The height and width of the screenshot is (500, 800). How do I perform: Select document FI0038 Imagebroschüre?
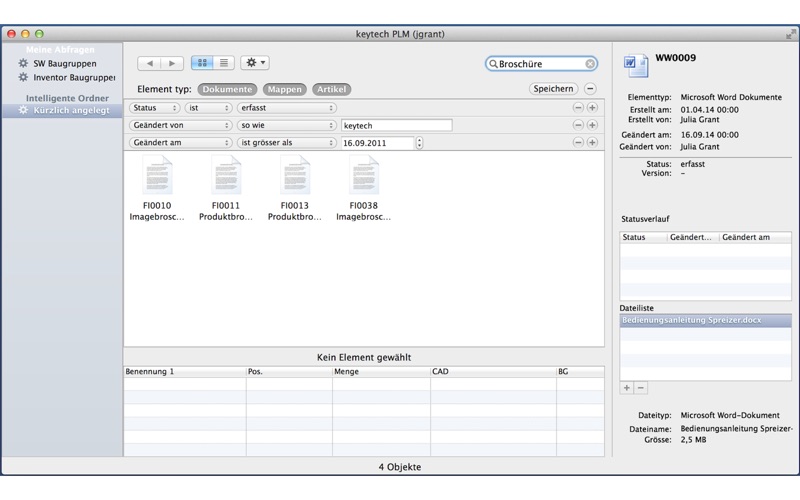click(x=364, y=188)
